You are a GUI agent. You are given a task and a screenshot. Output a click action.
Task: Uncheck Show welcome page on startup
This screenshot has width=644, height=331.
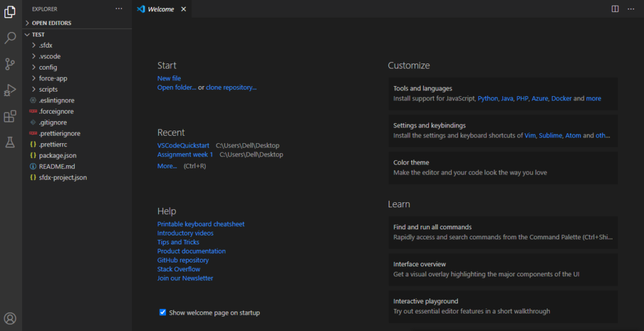pos(163,313)
